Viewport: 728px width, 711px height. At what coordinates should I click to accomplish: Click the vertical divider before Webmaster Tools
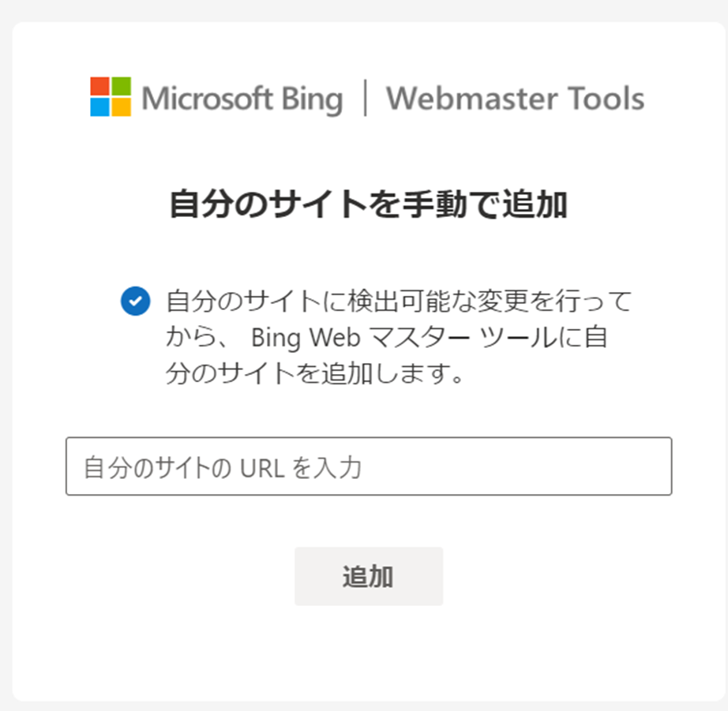366,98
